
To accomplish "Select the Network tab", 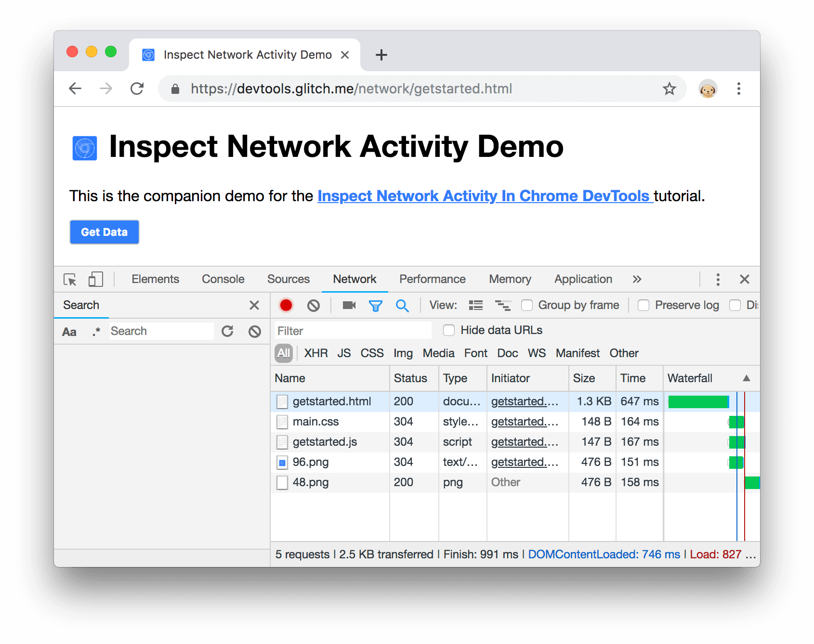I will click(x=354, y=279).
